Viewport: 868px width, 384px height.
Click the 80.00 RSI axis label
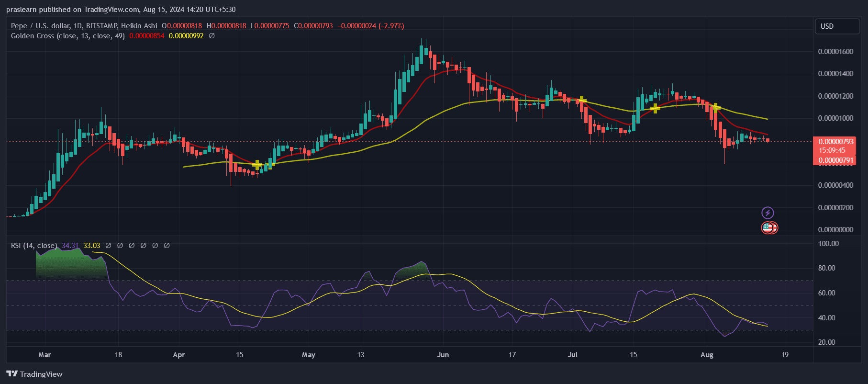pos(827,268)
